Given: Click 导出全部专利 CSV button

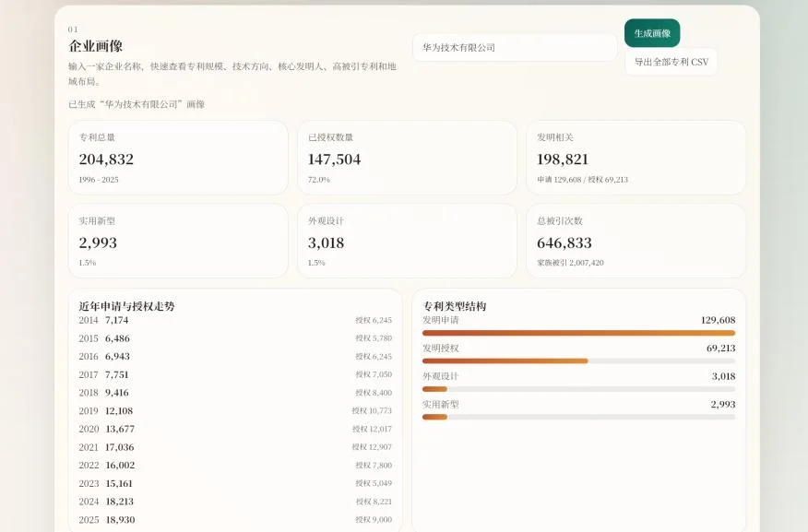Looking at the screenshot, I should [x=671, y=62].
